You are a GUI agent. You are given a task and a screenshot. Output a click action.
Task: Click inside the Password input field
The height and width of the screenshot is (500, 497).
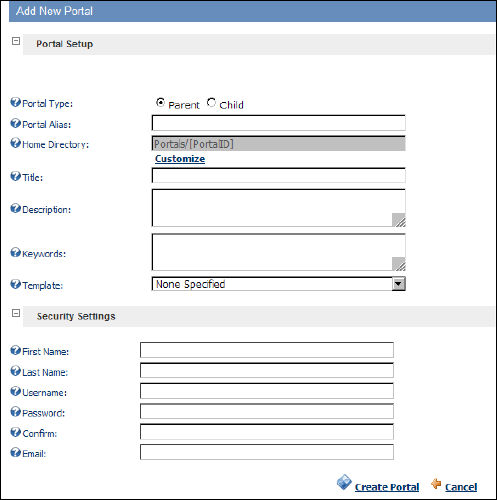[x=267, y=411]
